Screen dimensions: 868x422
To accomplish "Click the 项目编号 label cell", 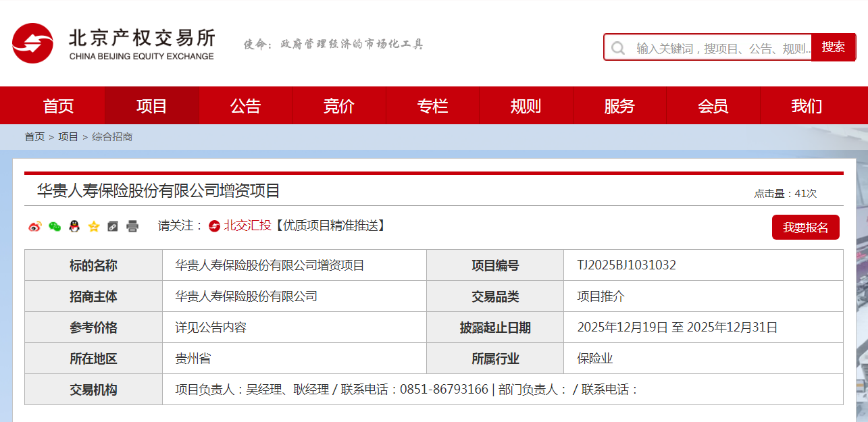I will coord(495,265).
